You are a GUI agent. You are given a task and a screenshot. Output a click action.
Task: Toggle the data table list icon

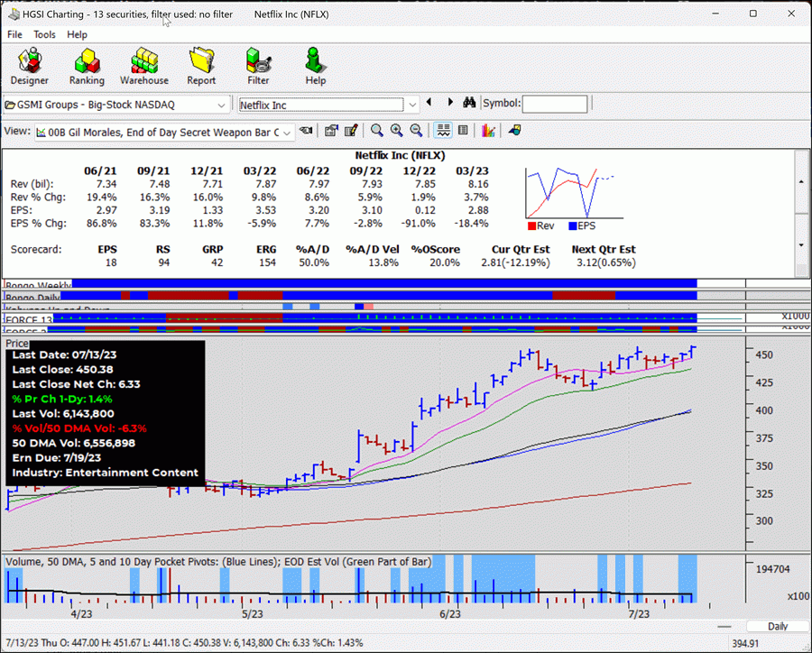click(x=463, y=131)
